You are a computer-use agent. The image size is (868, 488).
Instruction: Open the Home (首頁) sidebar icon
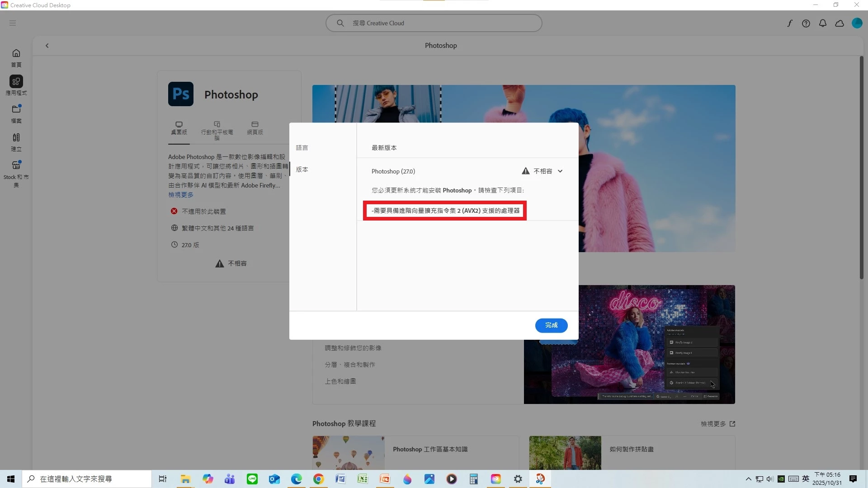(x=16, y=53)
